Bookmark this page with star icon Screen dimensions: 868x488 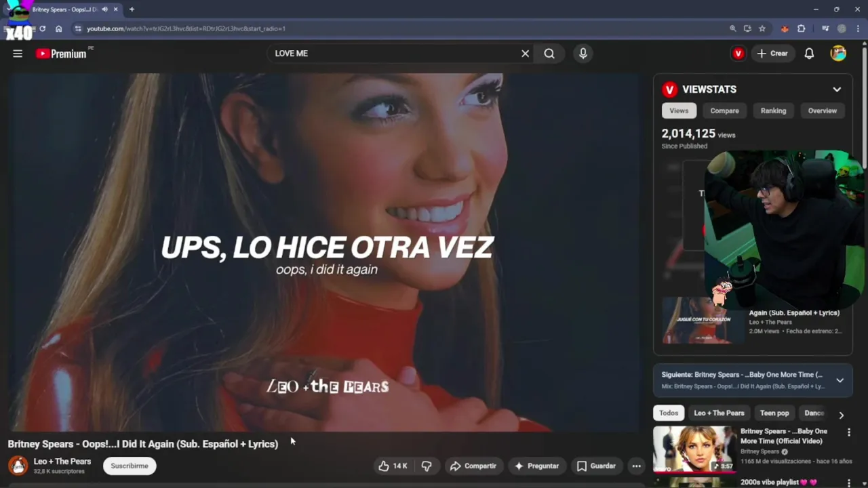tap(762, 28)
